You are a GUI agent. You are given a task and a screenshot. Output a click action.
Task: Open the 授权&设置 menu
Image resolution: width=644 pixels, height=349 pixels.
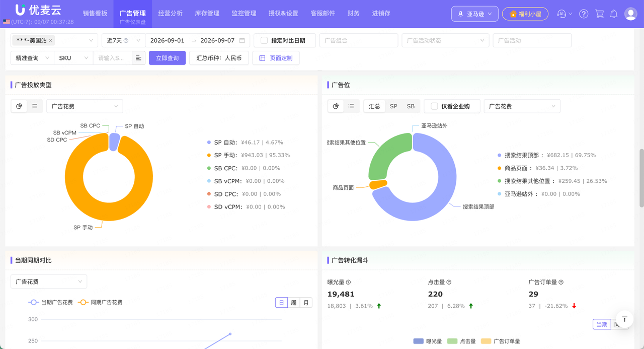tap(283, 13)
